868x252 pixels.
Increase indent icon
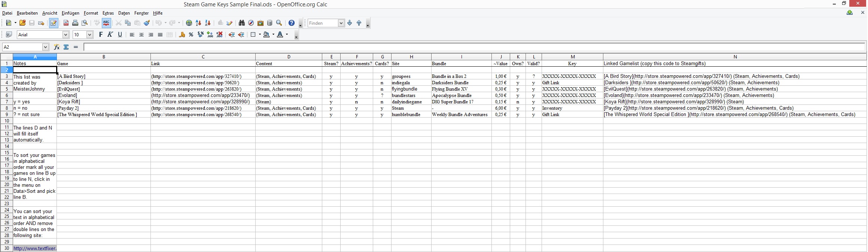[241, 35]
